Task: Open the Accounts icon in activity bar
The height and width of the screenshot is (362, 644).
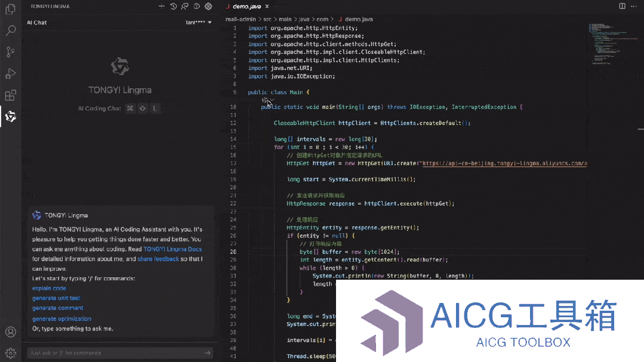Action: pos(11,332)
